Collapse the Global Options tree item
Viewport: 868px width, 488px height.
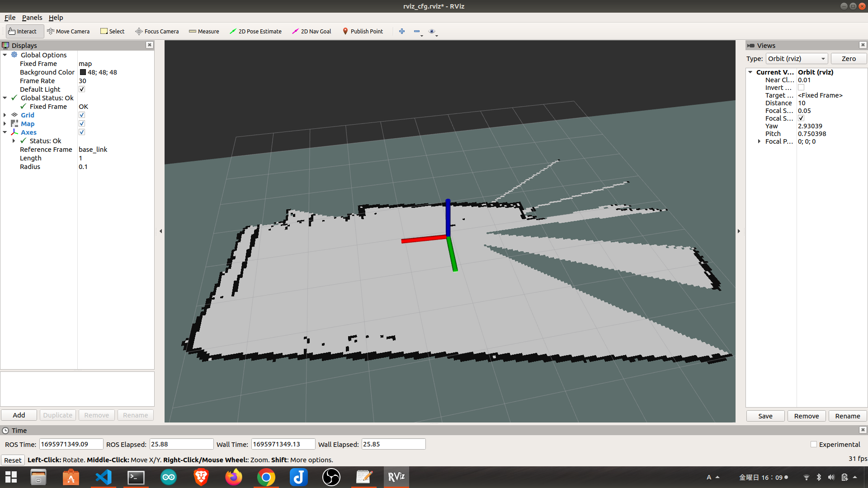(5, 55)
